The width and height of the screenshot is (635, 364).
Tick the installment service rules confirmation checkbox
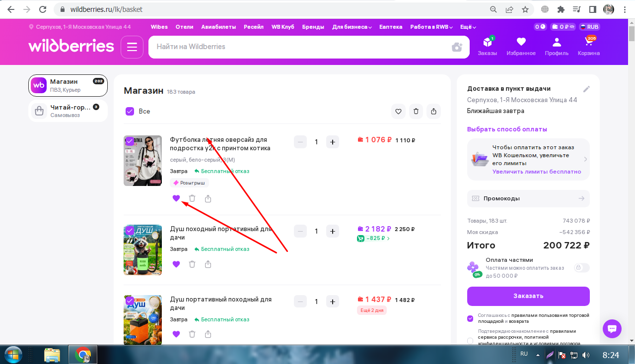click(x=470, y=341)
